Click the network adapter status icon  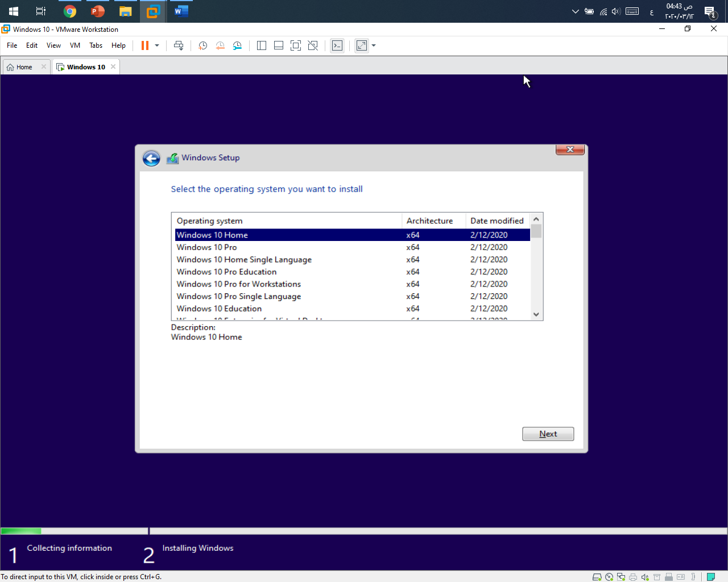[621, 577]
